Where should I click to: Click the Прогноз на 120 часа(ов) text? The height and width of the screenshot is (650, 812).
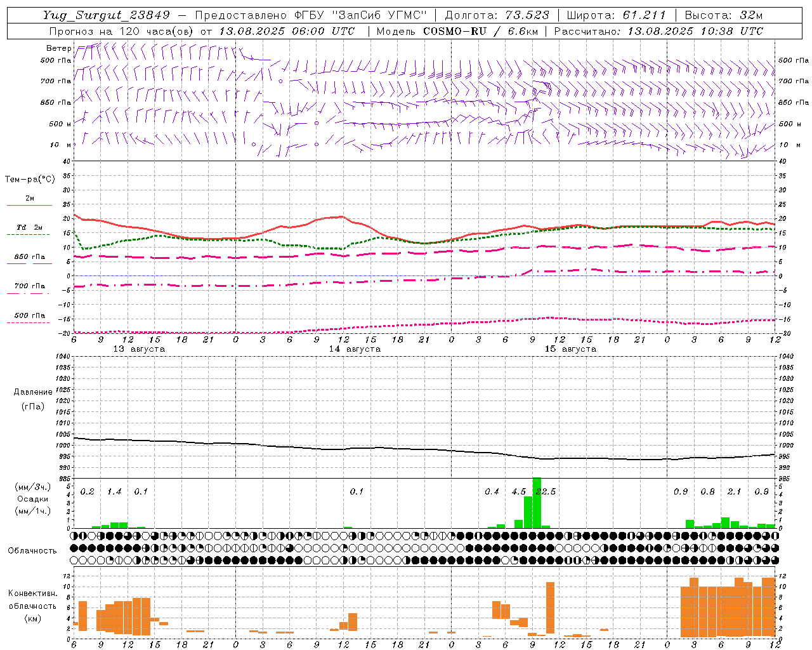click(122, 31)
